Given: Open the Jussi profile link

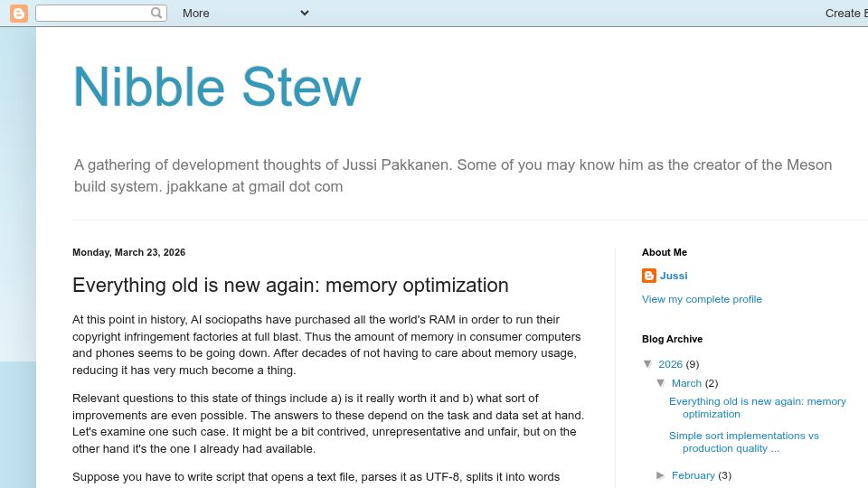Looking at the screenshot, I should click(x=673, y=276).
